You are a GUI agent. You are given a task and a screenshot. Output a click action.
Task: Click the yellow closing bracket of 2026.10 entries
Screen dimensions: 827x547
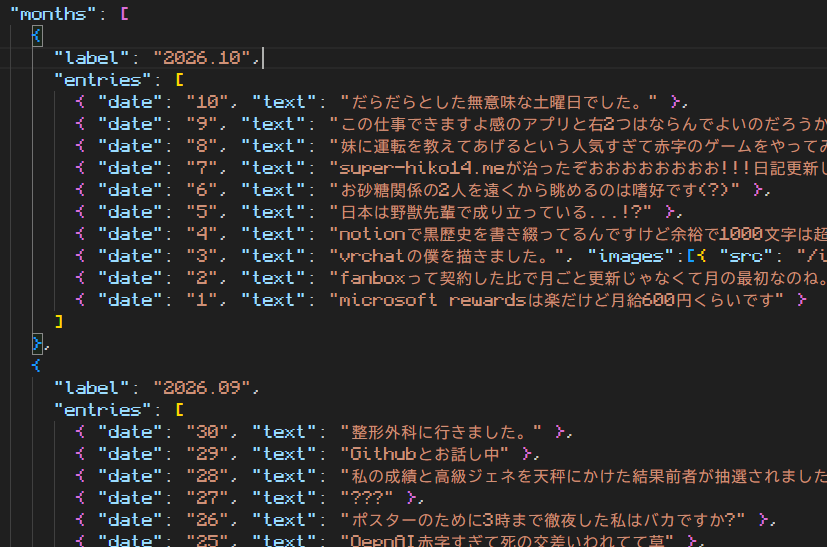59,322
